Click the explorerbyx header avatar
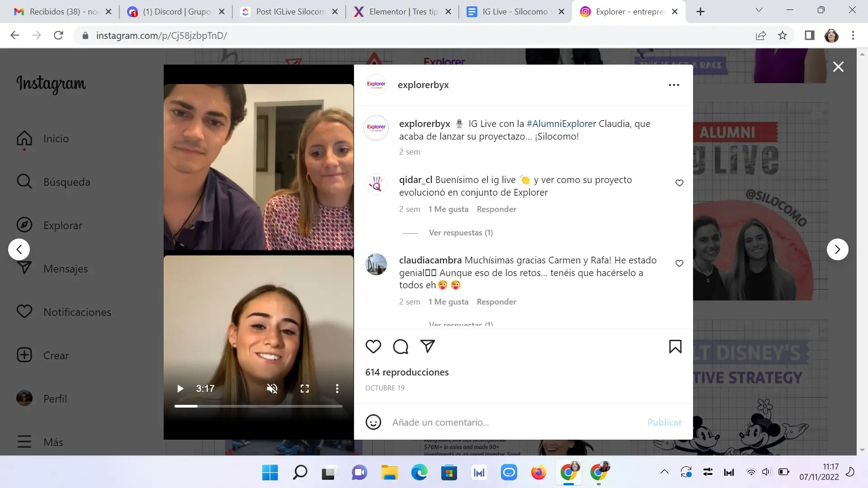 pos(376,85)
